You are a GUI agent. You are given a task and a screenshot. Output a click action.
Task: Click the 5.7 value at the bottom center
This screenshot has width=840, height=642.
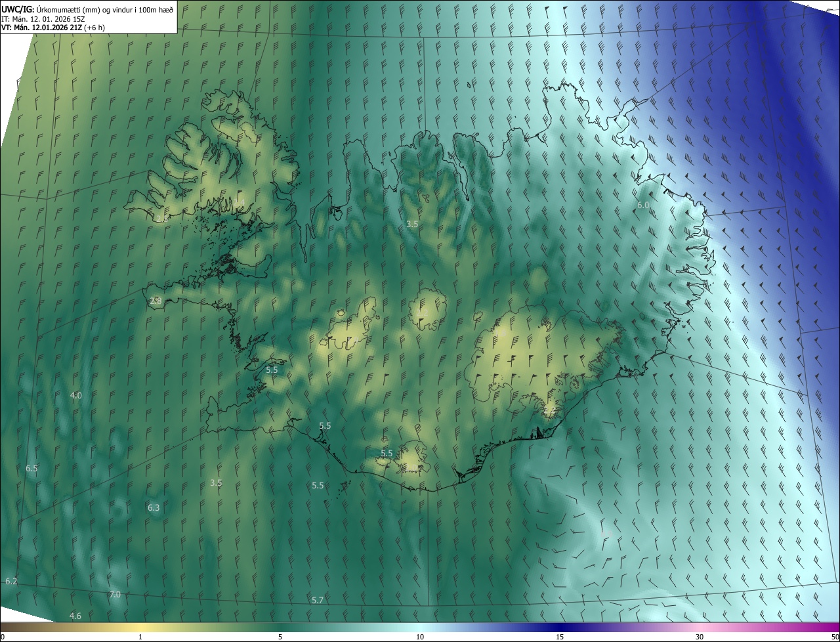318,600
